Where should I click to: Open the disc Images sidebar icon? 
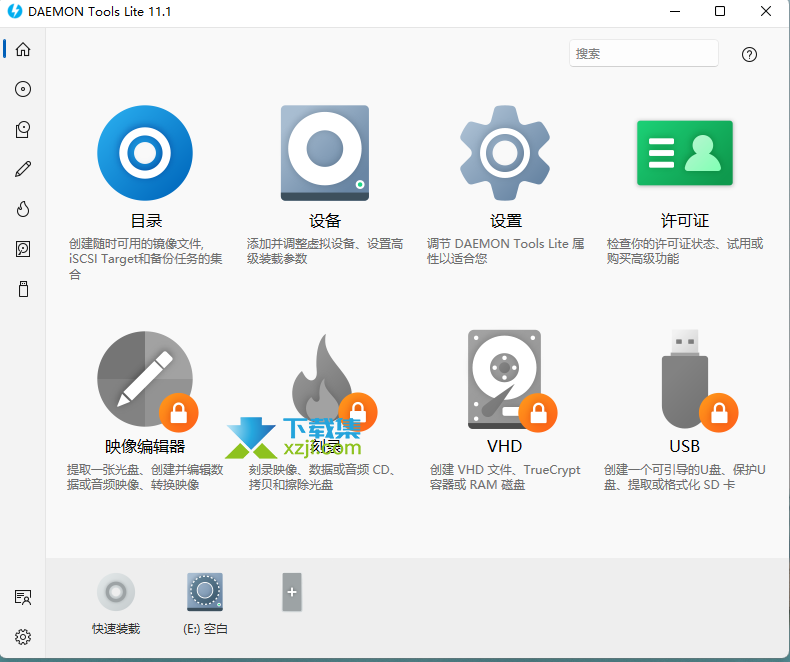click(23, 89)
